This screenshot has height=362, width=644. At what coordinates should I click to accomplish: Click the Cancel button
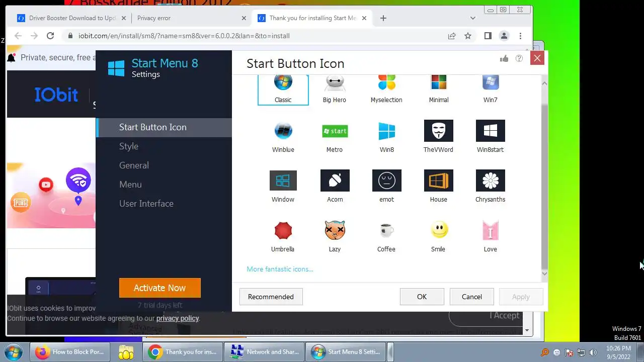tap(472, 297)
